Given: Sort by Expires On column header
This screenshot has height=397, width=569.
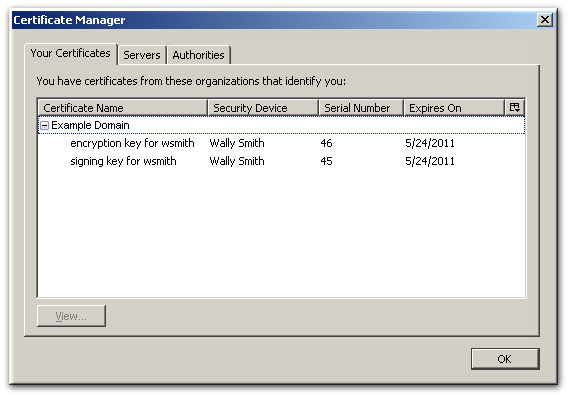Looking at the screenshot, I should 454,108.
